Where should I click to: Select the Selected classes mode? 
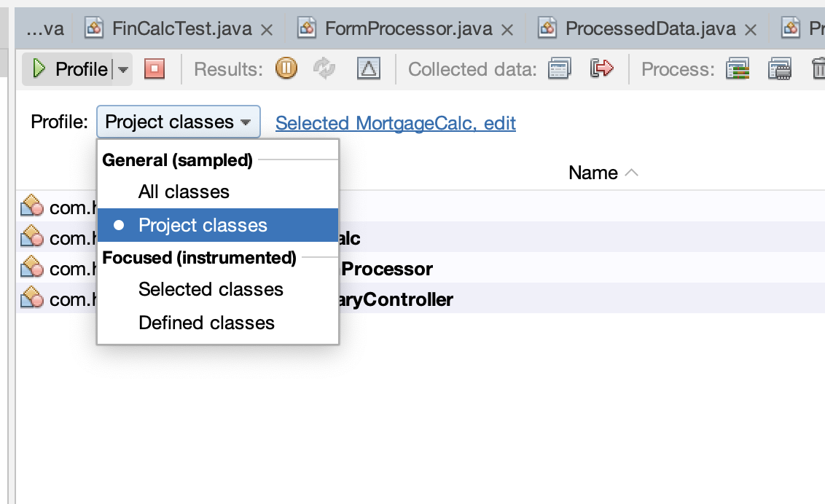[211, 289]
